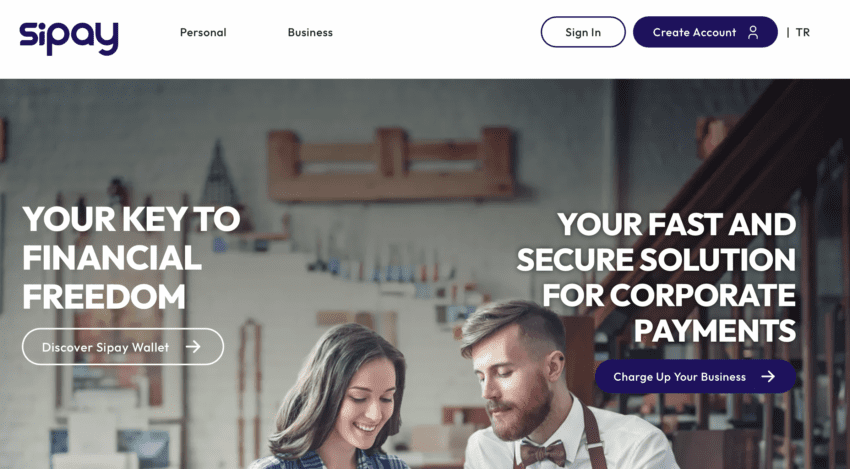
Task: Click the arrow icon beside Charge Up Your Business
Action: point(768,376)
